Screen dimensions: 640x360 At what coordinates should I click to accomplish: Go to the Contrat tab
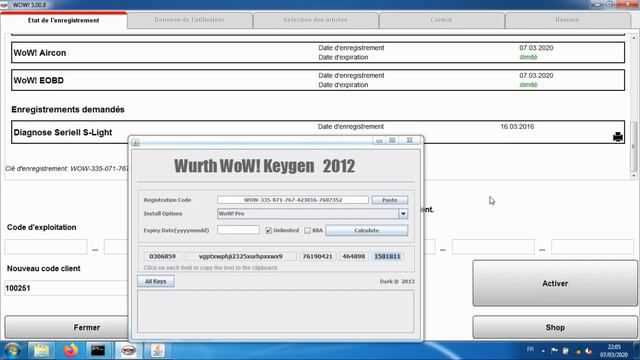pyautogui.click(x=441, y=20)
